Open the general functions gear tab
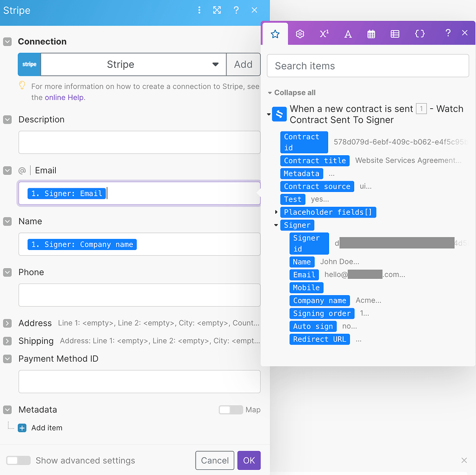Viewport: 476px width, 475px height. pyautogui.click(x=300, y=33)
